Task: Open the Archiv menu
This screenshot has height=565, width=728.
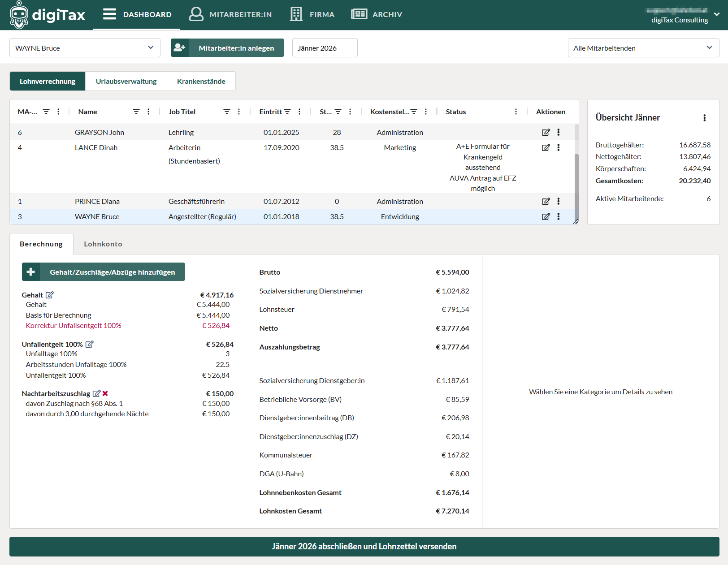Action: pyautogui.click(x=377, y=14)
